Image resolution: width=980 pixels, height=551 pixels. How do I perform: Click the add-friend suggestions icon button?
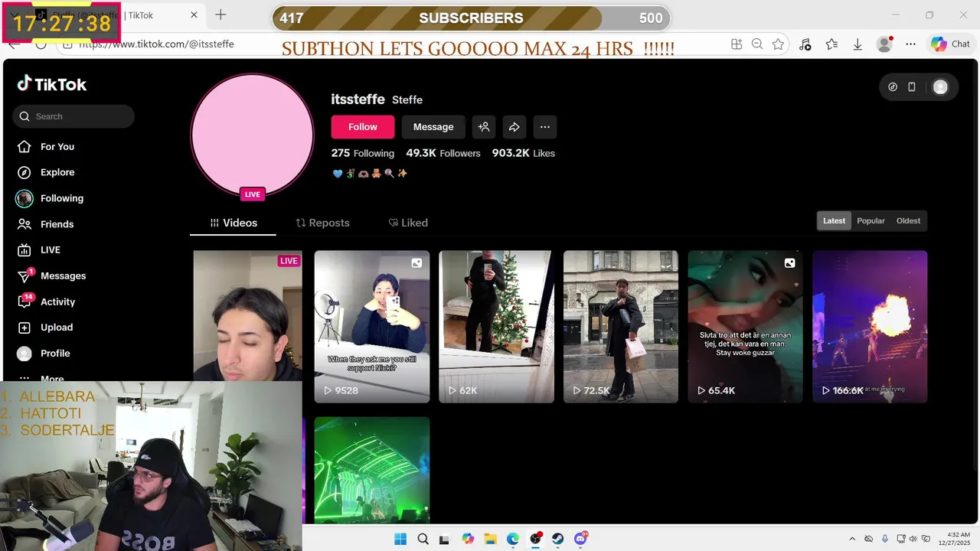(484, 127)
